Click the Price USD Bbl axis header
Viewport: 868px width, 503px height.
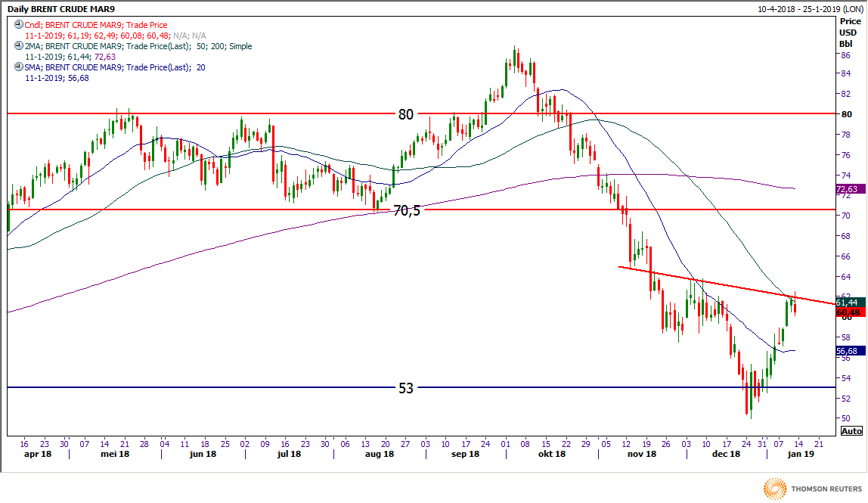pyautogui.click(x=851, y=32)
